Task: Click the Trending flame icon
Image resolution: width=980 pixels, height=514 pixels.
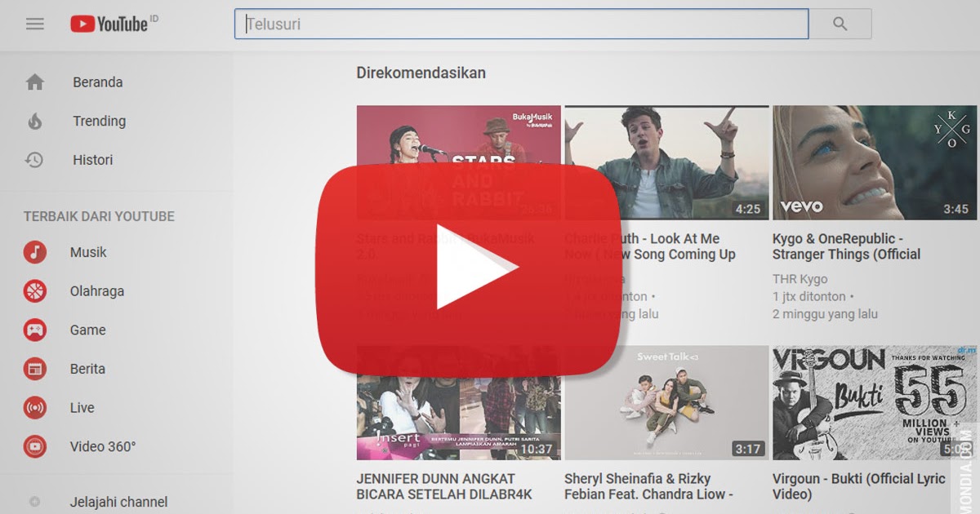Action: 34,121
